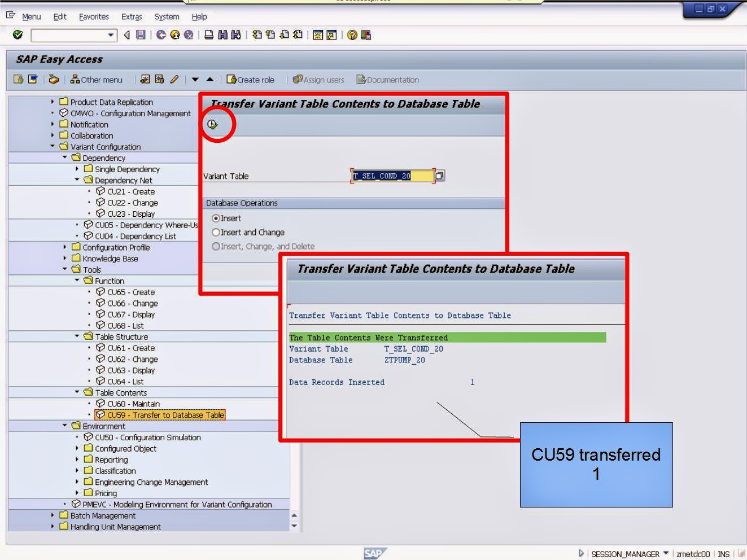747x560 pixels.
Task: Open the Extras menu
Action: (x=131, y=16)
